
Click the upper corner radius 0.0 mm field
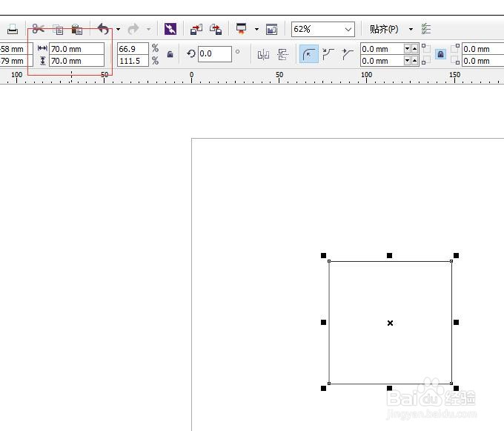382,49
